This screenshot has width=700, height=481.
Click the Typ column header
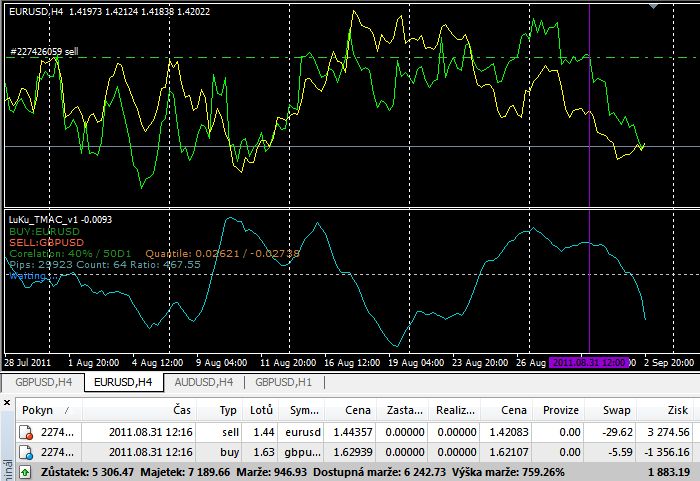tap(228, 410)
